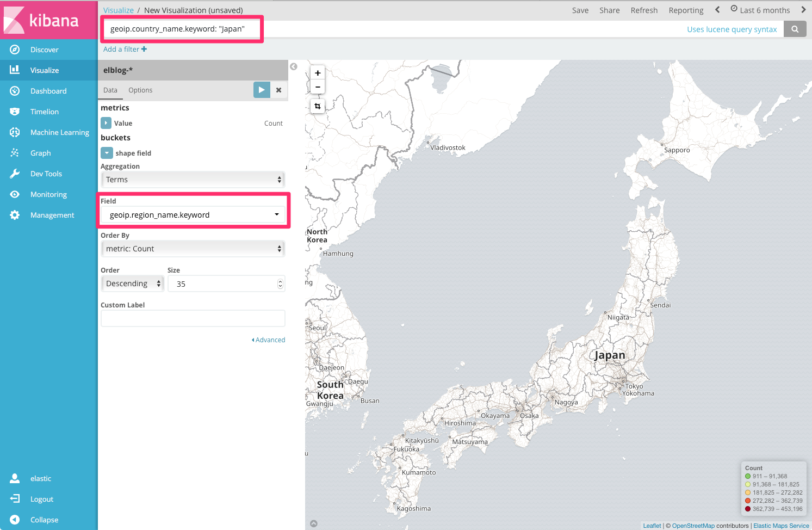This screenshot has width=812, height=530.
Task: Collapse the map legend
Action: pyautogui.click(x=313, y=523)
